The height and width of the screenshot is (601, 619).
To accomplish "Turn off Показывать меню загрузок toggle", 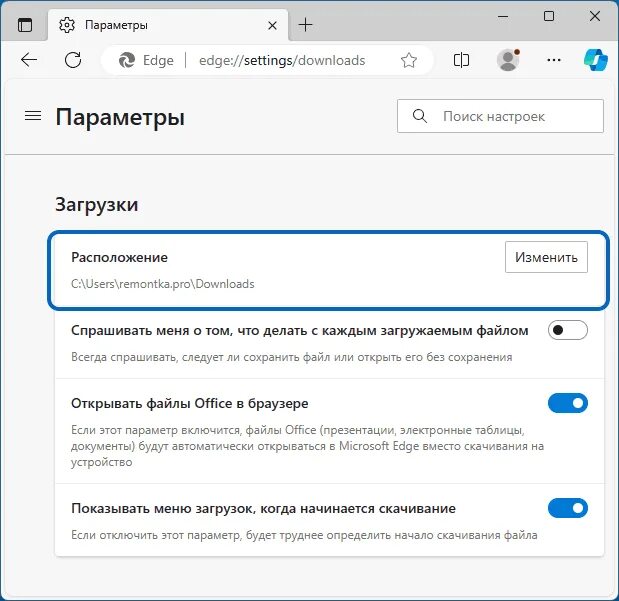I will coord(568,508).
